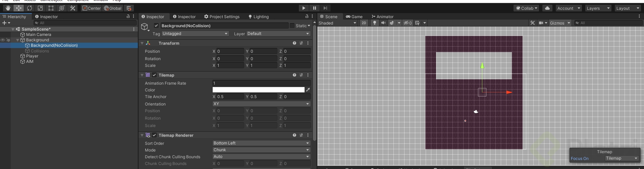This screenshot has width=644, height=169.
Task: Toggle Global handle rotation
Action: click(x=113, y=8)
